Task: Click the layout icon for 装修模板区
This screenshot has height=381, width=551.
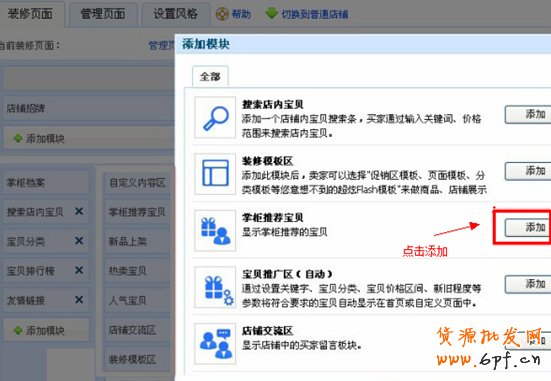Action: pyautogui.click(x=215, y=173)
